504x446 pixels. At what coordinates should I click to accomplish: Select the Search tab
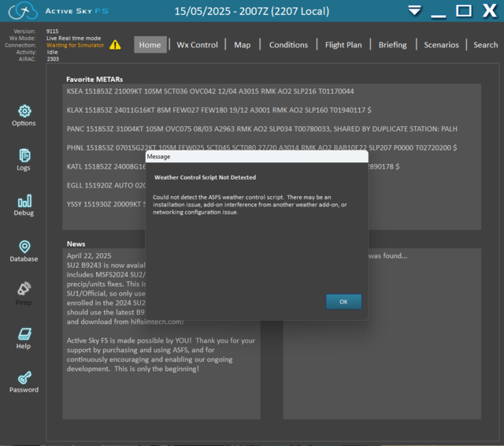(x=485, y=45)
